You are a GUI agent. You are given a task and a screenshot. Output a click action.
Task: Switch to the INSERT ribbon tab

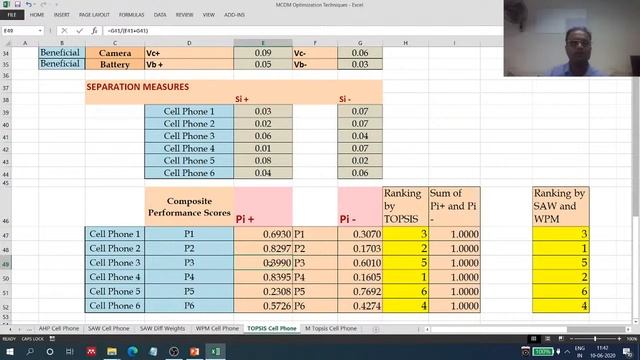[x=62, y=15]
